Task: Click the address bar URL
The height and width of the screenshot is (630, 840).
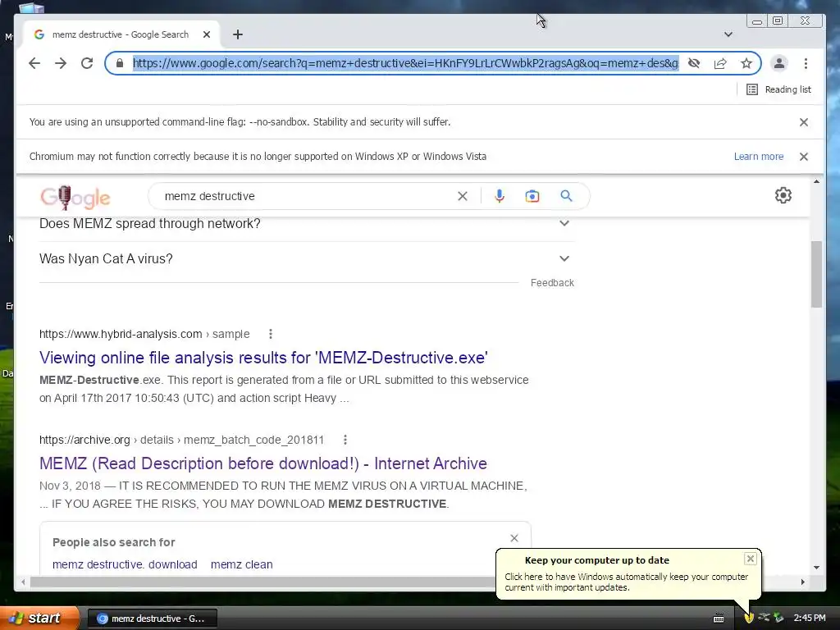Action: tap(405, 63)
